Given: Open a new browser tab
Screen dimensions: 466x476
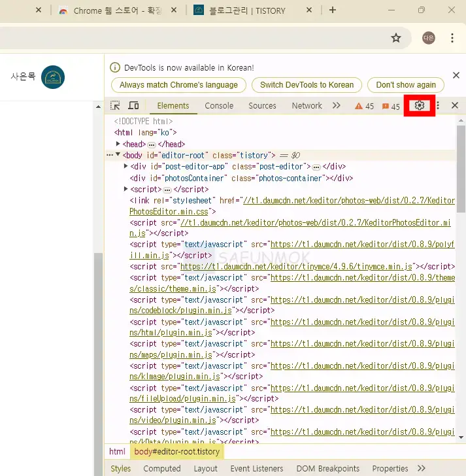Looking at the screenshot, I should coord(333,10).
